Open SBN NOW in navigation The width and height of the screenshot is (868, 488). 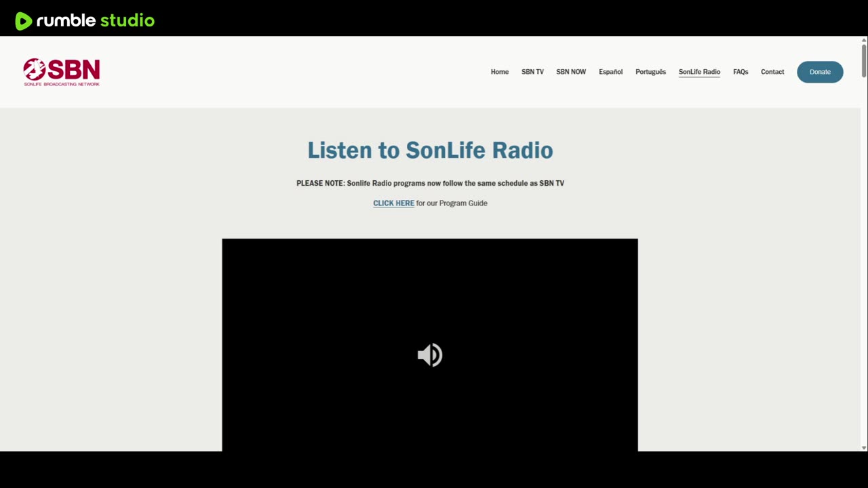(571, 72)
